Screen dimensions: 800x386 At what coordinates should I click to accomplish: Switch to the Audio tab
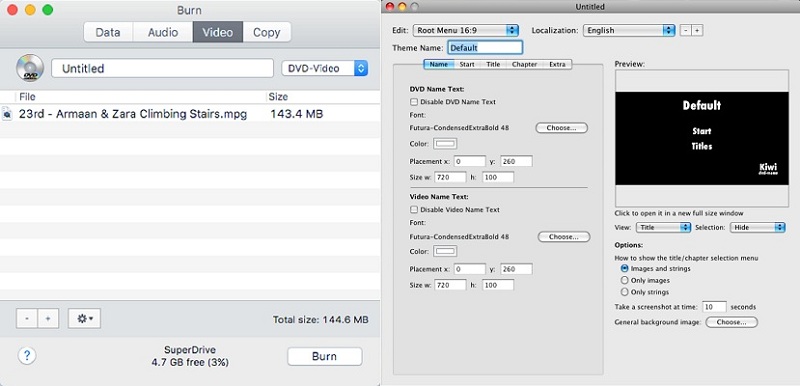click(x=163, y=32)
